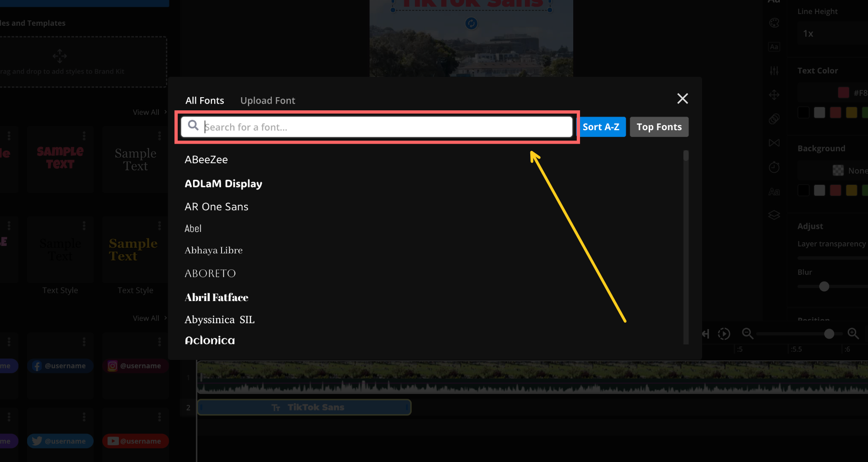Zoom in the timeline with plus magnifier

coord(854,334)
